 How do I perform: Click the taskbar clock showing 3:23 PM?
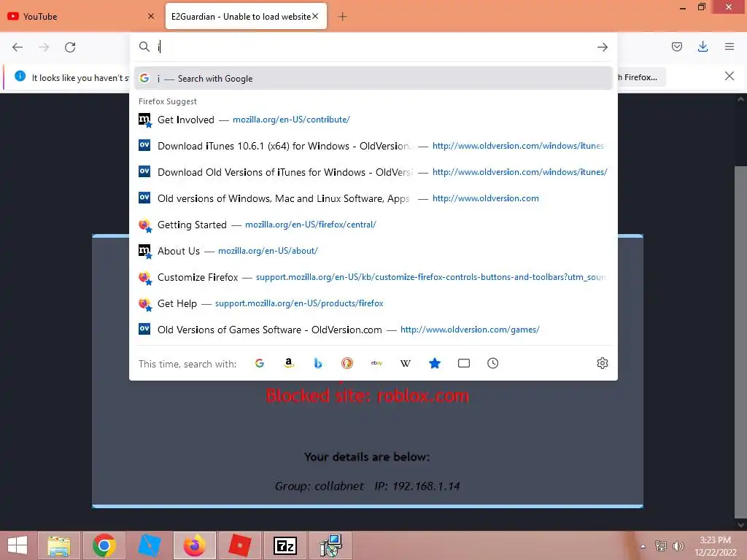(715, 545)
